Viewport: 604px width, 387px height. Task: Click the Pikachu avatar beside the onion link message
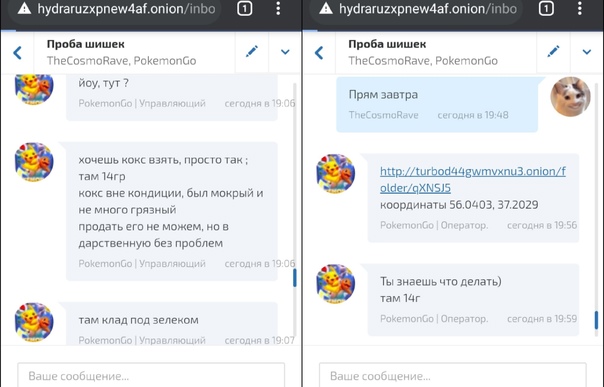pos(336,173)
